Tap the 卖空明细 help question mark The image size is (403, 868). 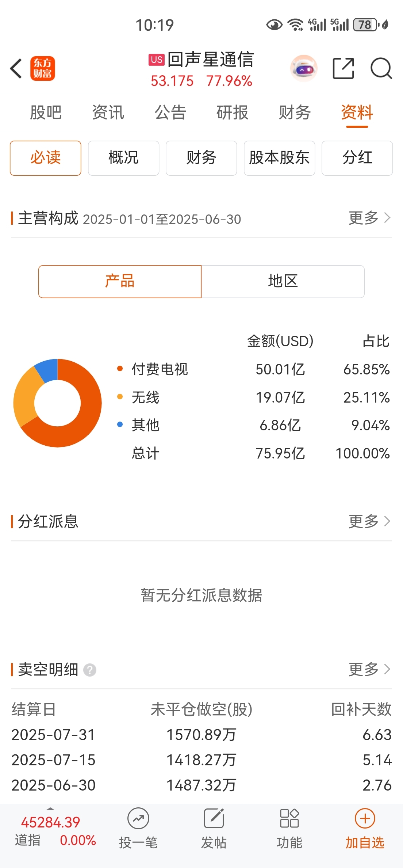tap(90, 670)
